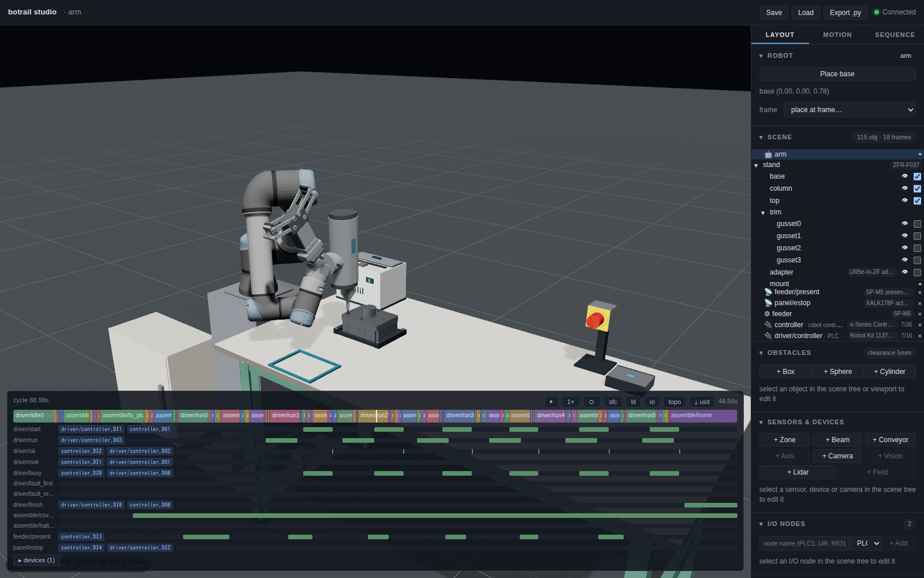The height and width of the screenshot is (578, 924).
Task: Collapse the stand tree node
Action: tap(756, 165)
